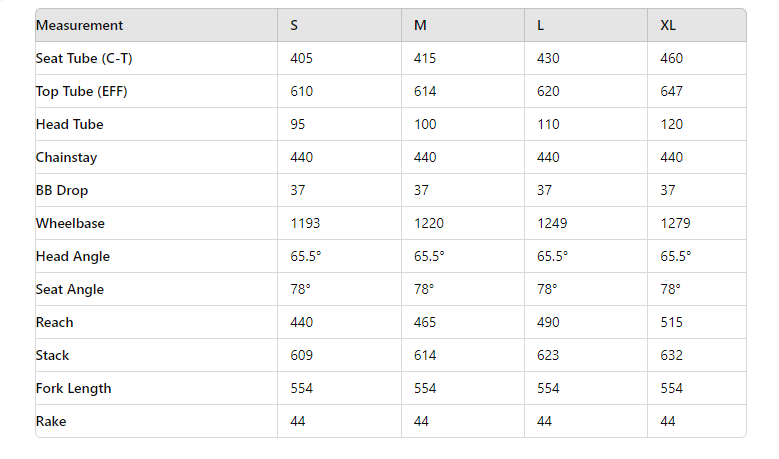Select the Seat Tube (C-T) row label
The width and height of the screenshot is (779, 459).
pyautogui.click(x=84, y=59)
